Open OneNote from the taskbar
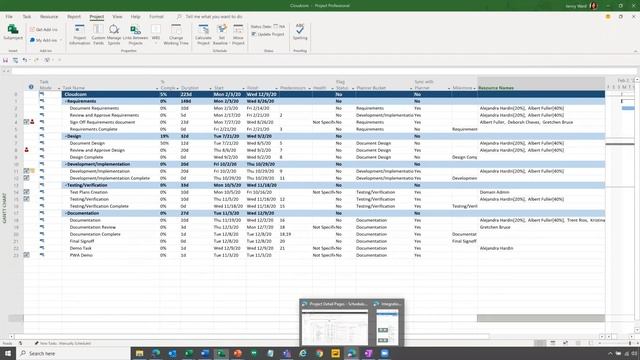This screenshot has width=640, height=360. pyautogui.click(x=368, y=353)
